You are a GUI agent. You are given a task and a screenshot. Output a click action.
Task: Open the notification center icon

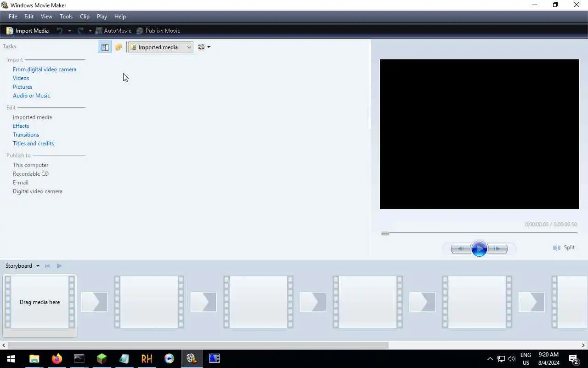click(x=574, y=359)
